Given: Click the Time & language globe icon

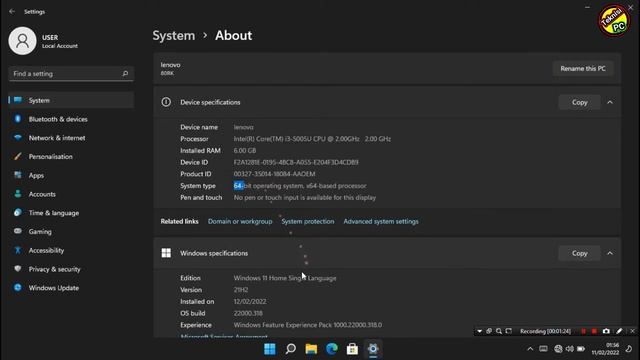Looking at the screenshot, I should coord(18,213).
